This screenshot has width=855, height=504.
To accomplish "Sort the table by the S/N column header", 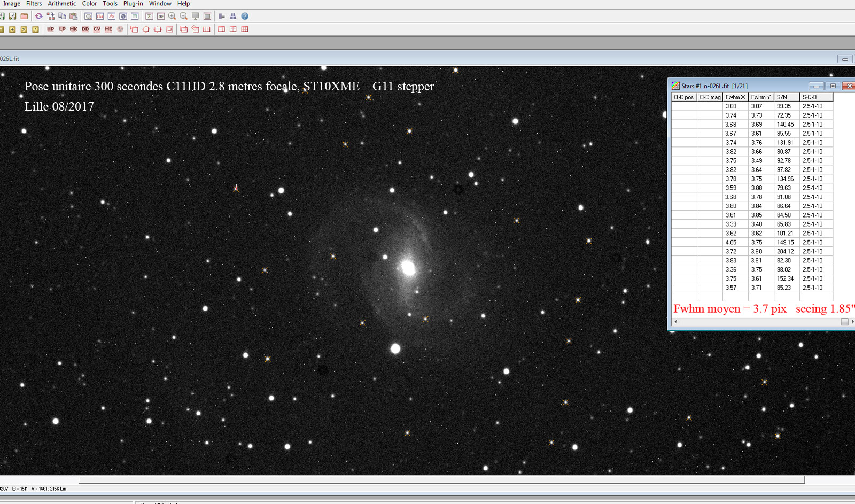I will (x=782, y=97).
